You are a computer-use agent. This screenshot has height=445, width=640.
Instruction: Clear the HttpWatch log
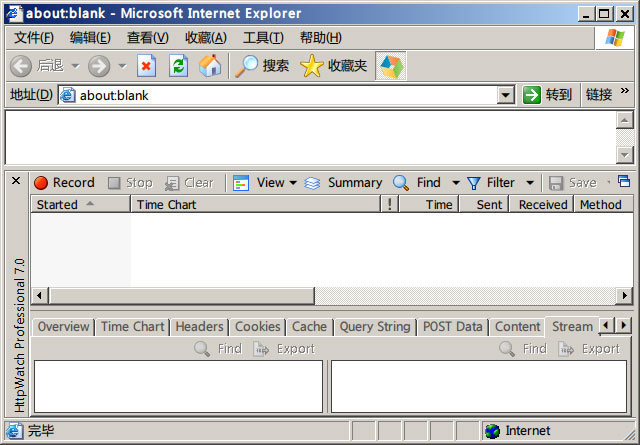[x=189, y=183]
